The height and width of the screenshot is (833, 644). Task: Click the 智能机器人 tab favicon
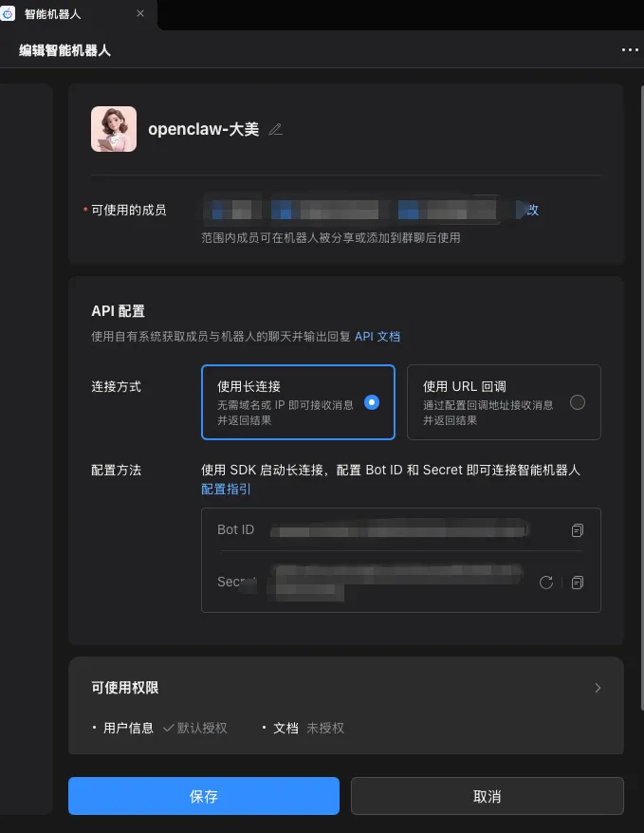8,14
